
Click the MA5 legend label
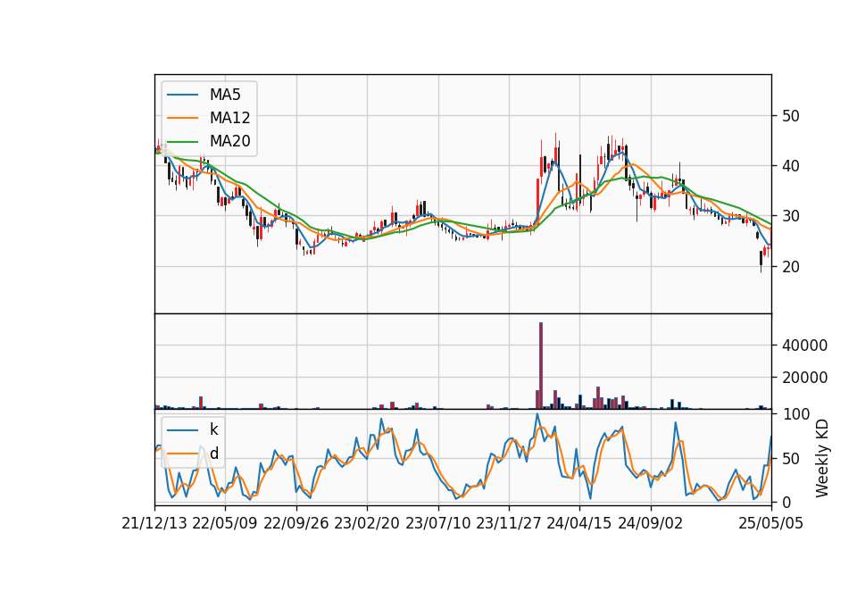click(x=225, y=95)
